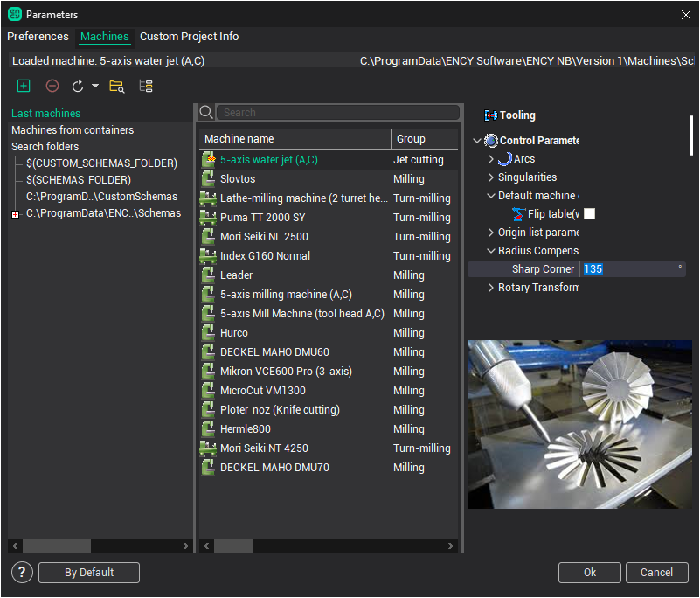Click the refresh machine list icon
Screen dimensions: 700x598
pyautogui.click(x=78, y=86)
